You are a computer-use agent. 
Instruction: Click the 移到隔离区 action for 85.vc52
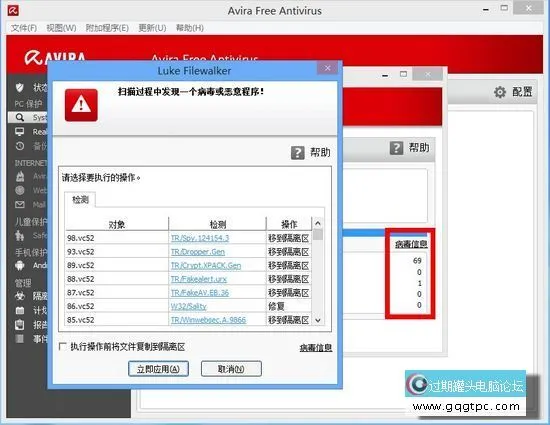tap(289, 320)
